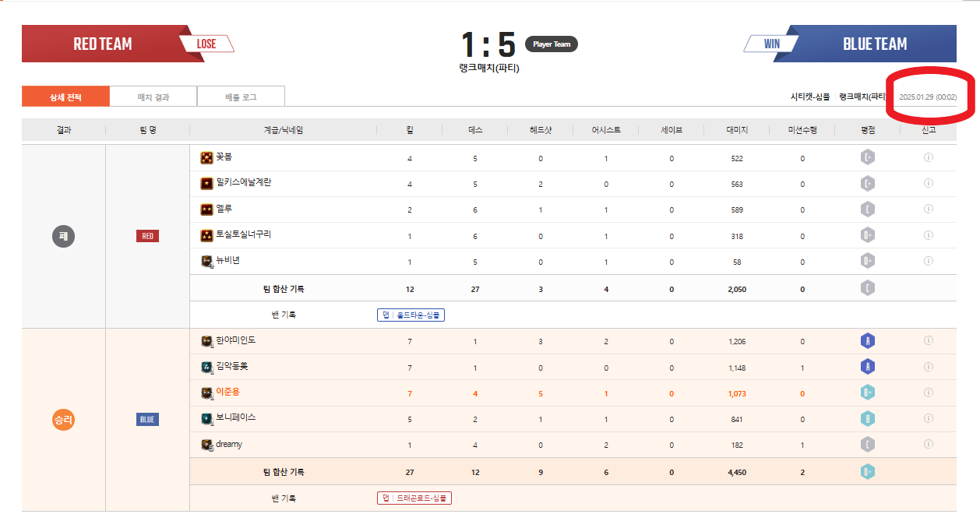The width and height of the screenshot is (980, 521).
Task: Click the rank emblem beside player dreamy
Action: 206,445
